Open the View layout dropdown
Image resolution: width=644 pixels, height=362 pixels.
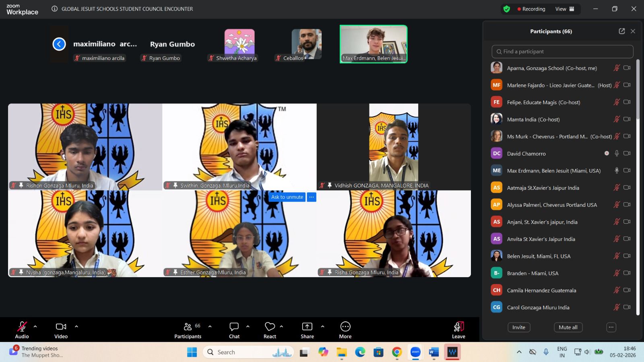tap(565, 9)
